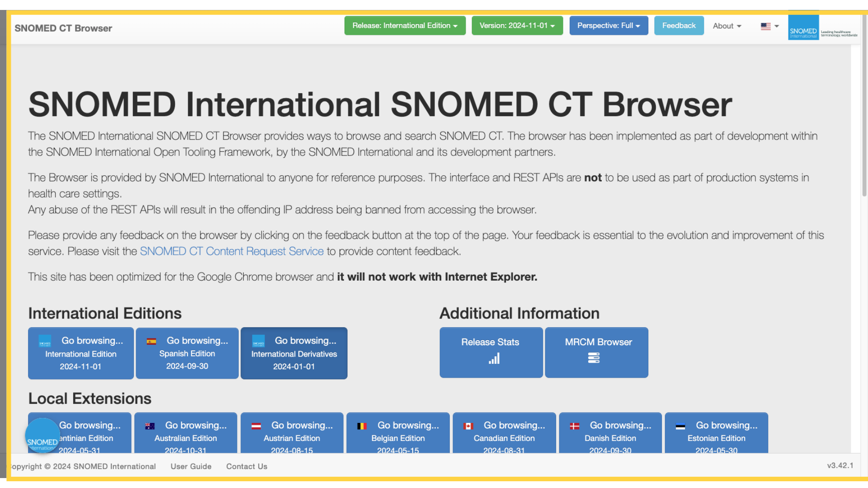868x488 pixels.
Task: Click the MRCM Browser list icon
Action: (x=594, y=358)
